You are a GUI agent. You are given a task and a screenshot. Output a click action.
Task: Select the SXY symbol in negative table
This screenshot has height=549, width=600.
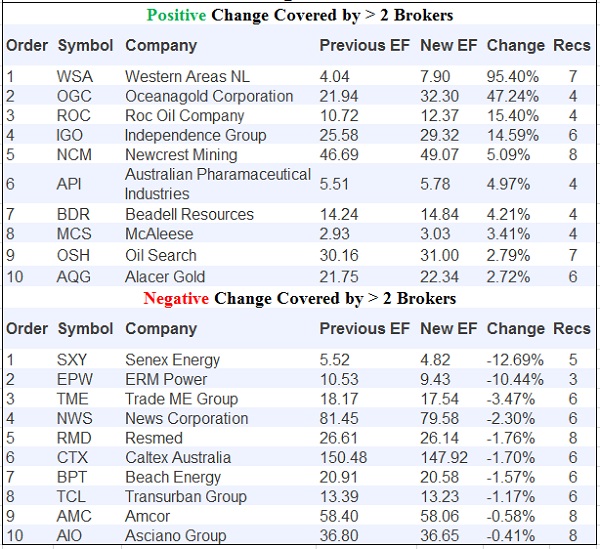click(73, 359)
